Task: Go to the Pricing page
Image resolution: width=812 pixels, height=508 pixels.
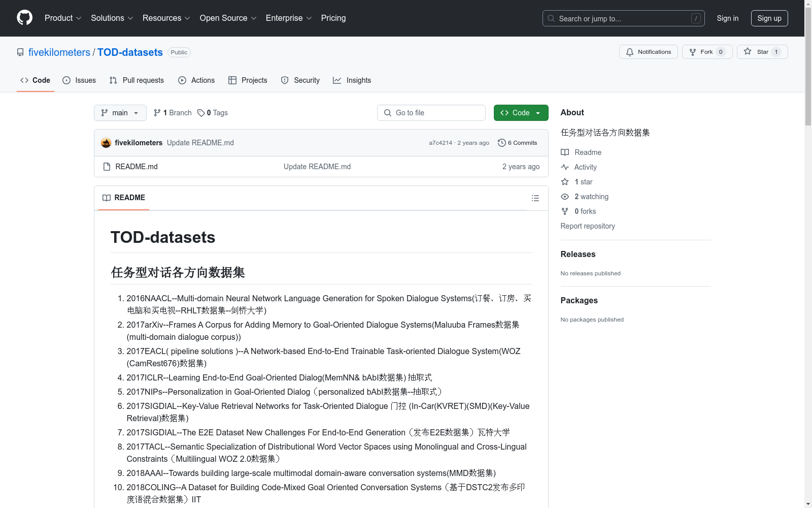Action: point(333,18)
